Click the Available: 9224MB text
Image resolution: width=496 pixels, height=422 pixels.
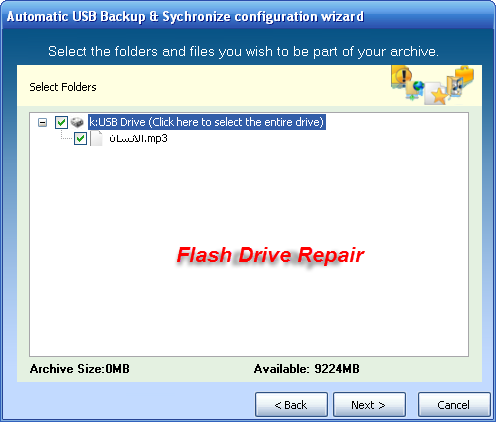tap(307, 369)
